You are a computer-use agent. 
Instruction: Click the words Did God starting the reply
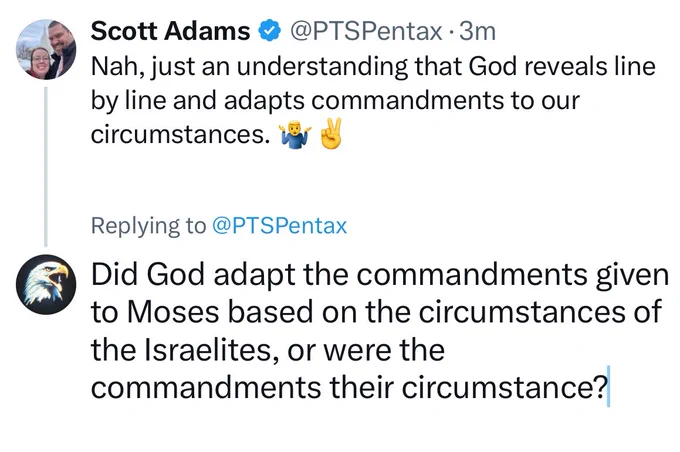[x=147, y=275]
